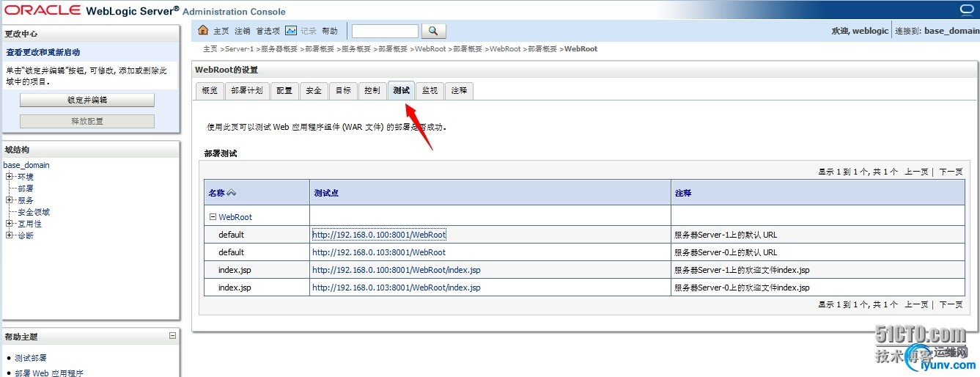Click the 测试点 column header
Image resolution: width=980 pixels, height=377 pixels.
(326, 193)
